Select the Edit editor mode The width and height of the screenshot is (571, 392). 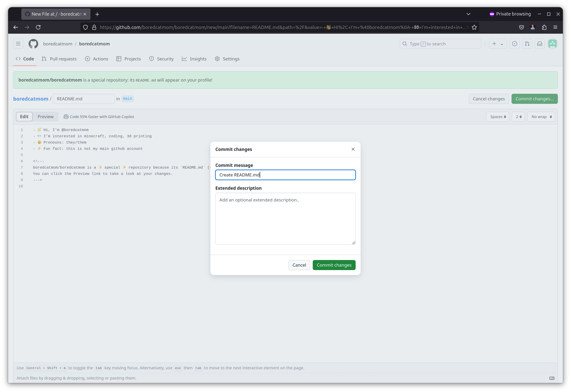(x=24, y=117)
